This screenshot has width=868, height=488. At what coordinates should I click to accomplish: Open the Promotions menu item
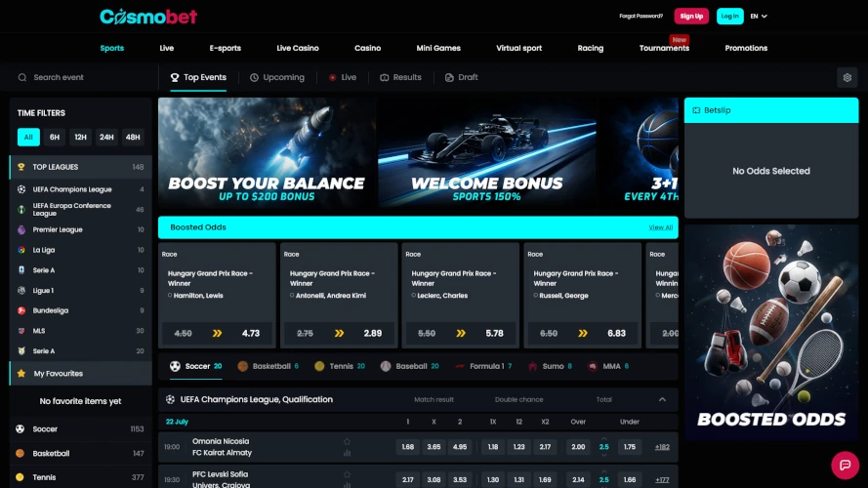[746, 48]
